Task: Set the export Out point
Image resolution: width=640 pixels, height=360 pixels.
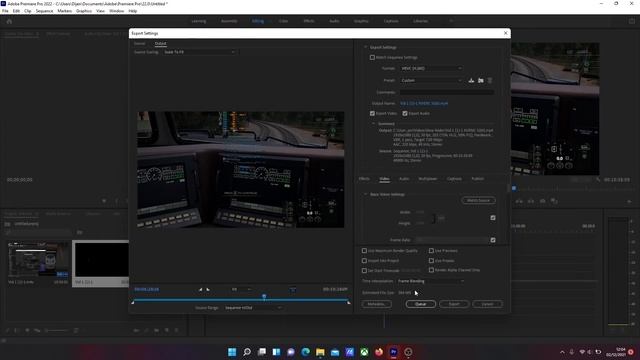Action: pos(208,289)
